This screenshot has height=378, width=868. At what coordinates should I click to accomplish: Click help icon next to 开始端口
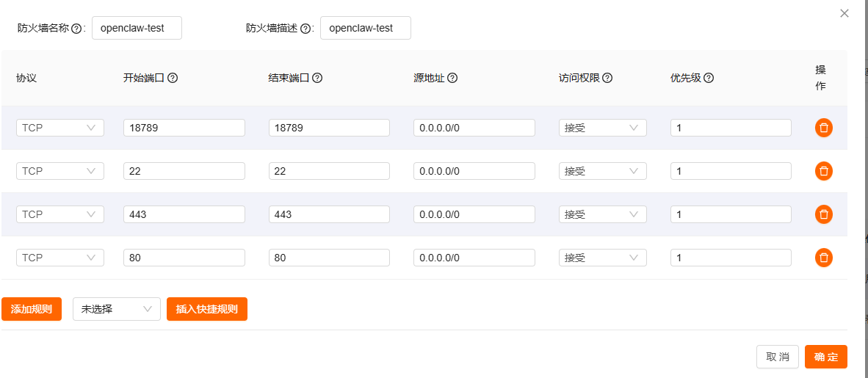coord(173,79)
